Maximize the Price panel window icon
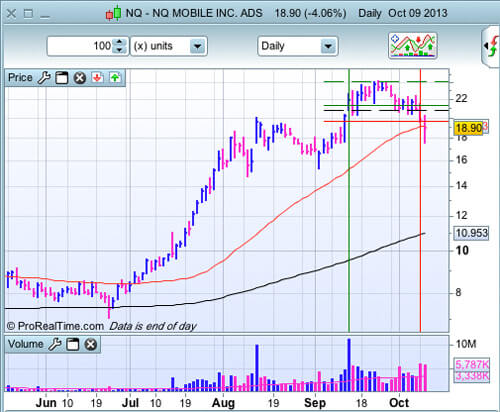The width and height of the screenshot is (500, 412). click(61, 78)
